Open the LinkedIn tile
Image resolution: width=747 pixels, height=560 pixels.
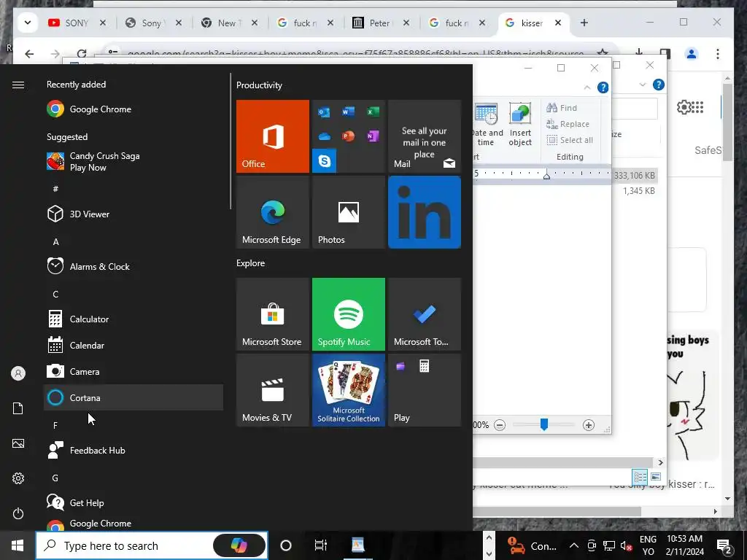(425, 212)
